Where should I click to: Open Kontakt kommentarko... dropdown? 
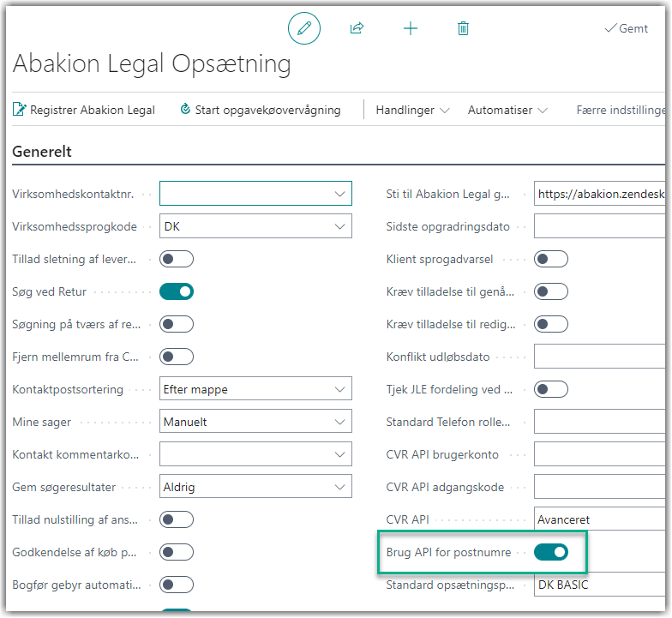339,454
